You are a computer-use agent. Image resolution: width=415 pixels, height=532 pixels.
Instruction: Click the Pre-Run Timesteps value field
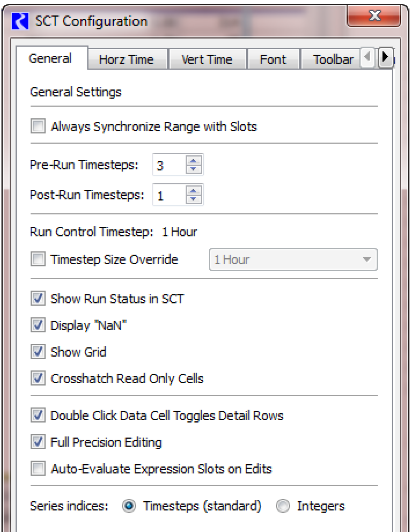[x=170, y=165]
